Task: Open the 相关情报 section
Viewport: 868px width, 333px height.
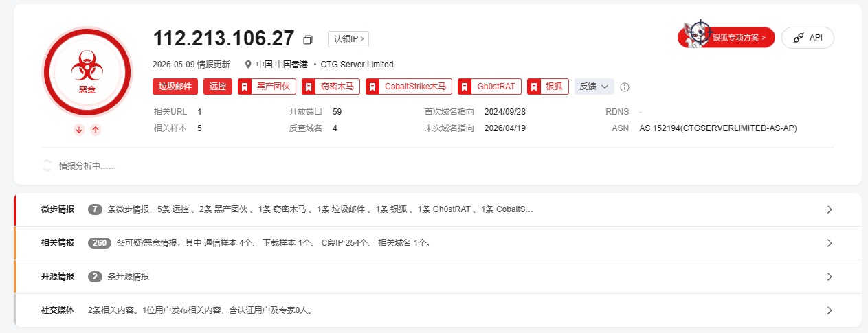Action: pyautogui.click(x=438, y=243)
